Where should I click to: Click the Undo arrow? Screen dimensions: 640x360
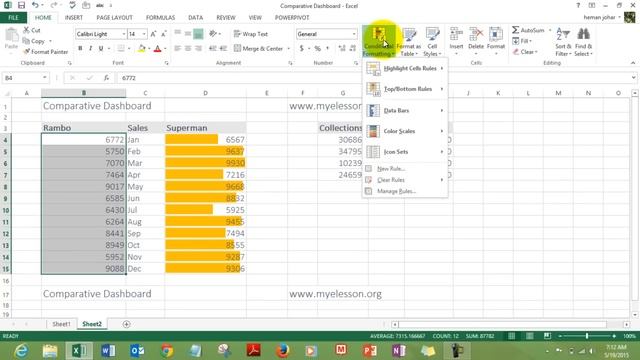pyautogui.click(x=36, y=6)
